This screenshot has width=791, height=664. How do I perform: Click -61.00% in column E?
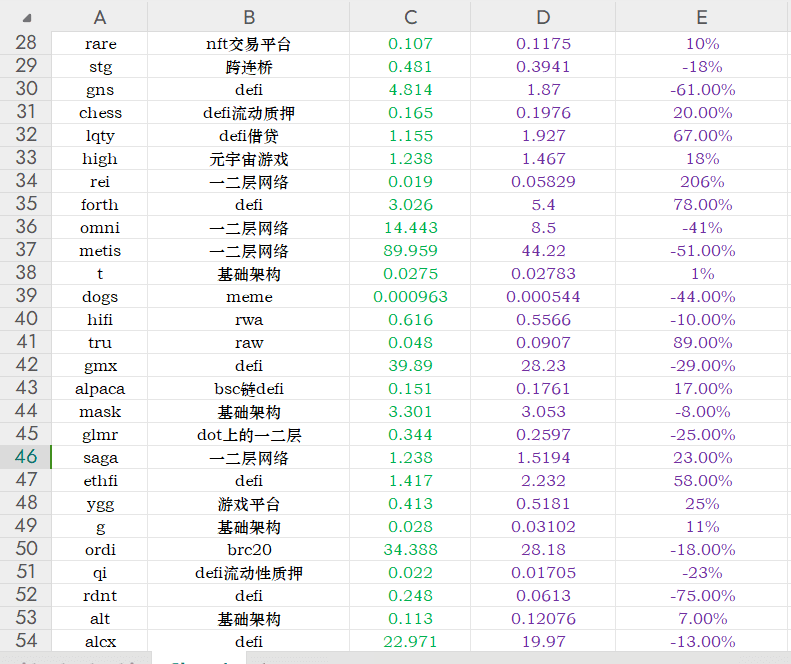coord(703,89)
